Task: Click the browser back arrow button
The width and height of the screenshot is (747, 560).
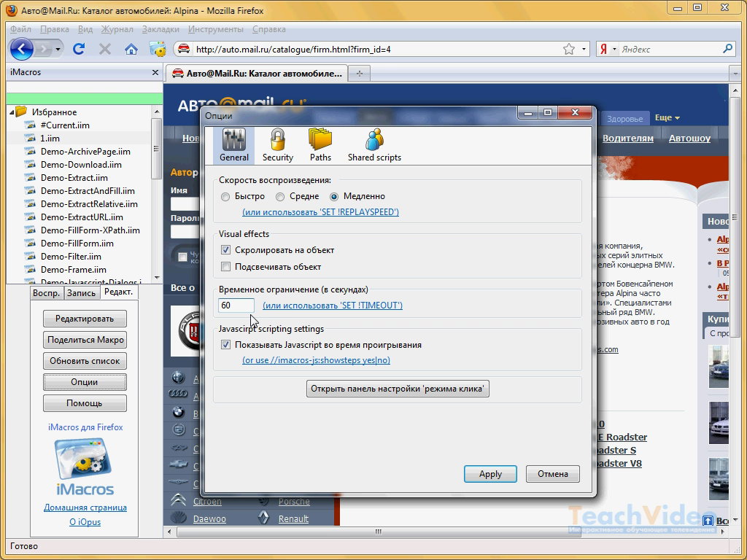Action: point(22,49)
